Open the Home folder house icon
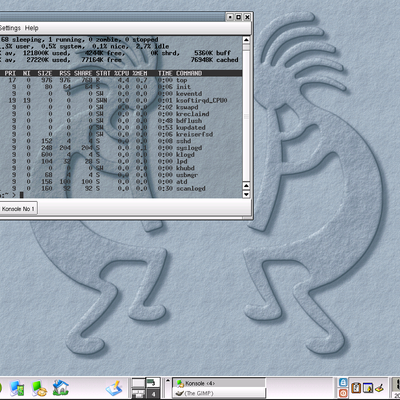This screenshot has height=400, width=400. point(61,387)
